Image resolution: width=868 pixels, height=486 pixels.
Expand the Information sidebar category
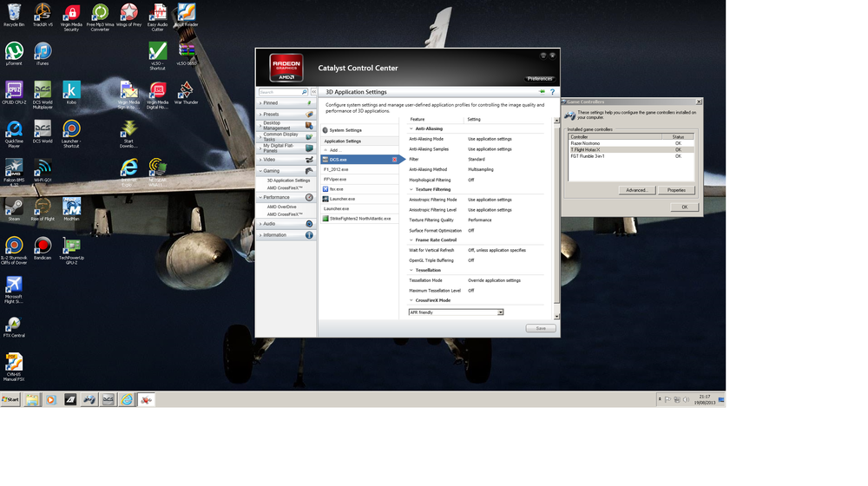click(286, 234)
